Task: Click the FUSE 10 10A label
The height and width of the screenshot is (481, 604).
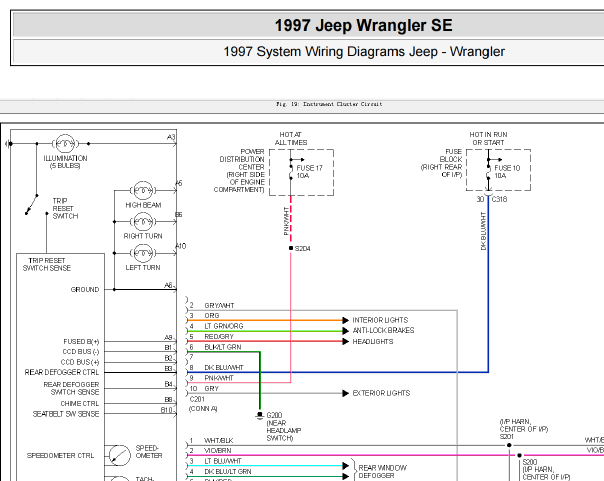Action: [x=507, y=172]
